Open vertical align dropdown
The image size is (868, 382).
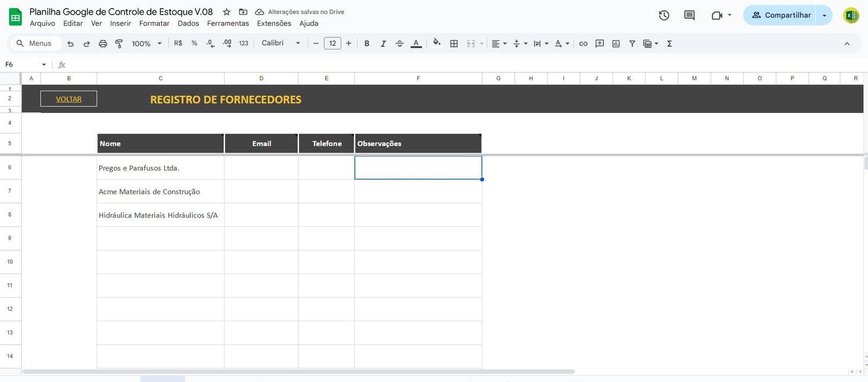pos(520,43)
